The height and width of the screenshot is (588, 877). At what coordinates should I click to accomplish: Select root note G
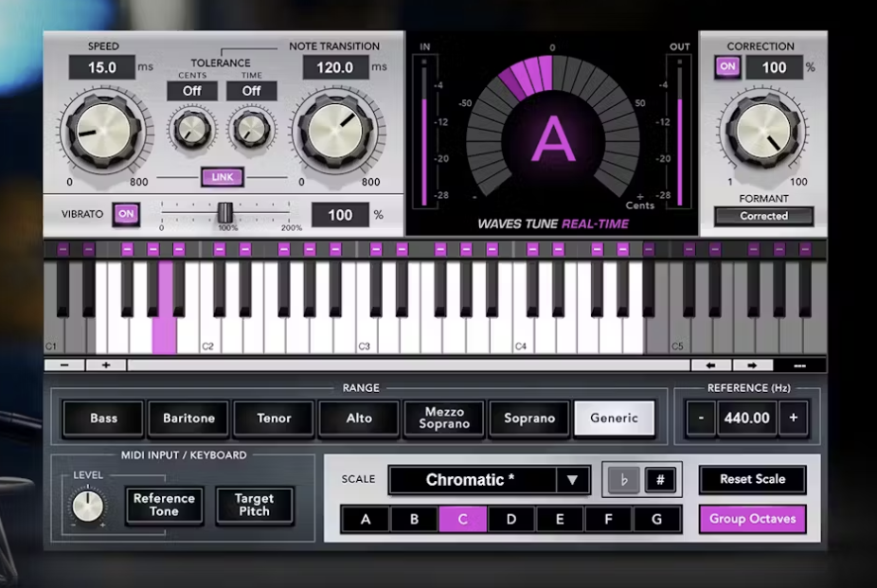656,519
